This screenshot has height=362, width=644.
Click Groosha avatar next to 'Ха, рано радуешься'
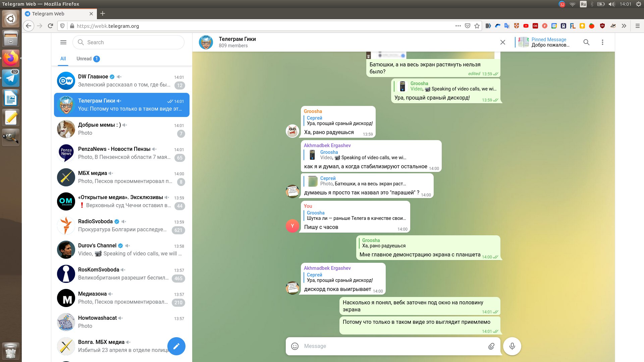pyautogui.click(x=292, y=131)
